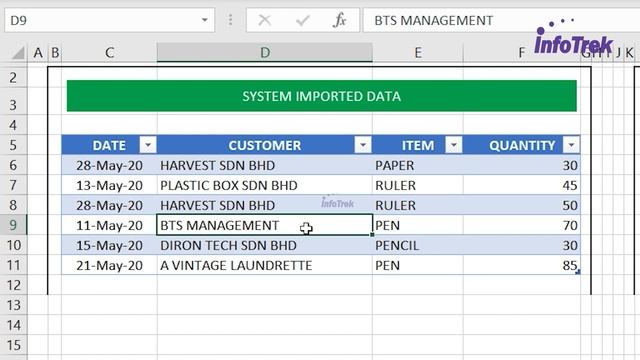Select column header A
Screen dimensions: 640x360
click(x=38, y=53)
